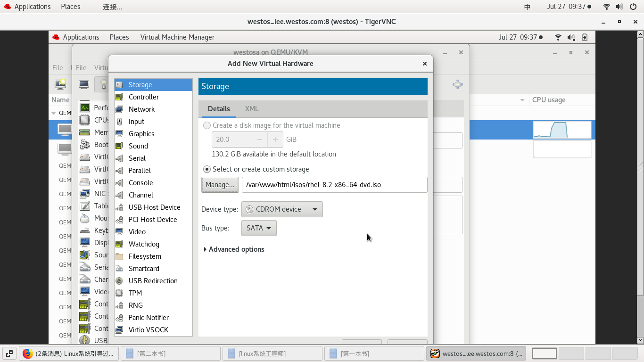Select Sound hardware icon
This screenshot has width=644, height=362.
(119, 146)
